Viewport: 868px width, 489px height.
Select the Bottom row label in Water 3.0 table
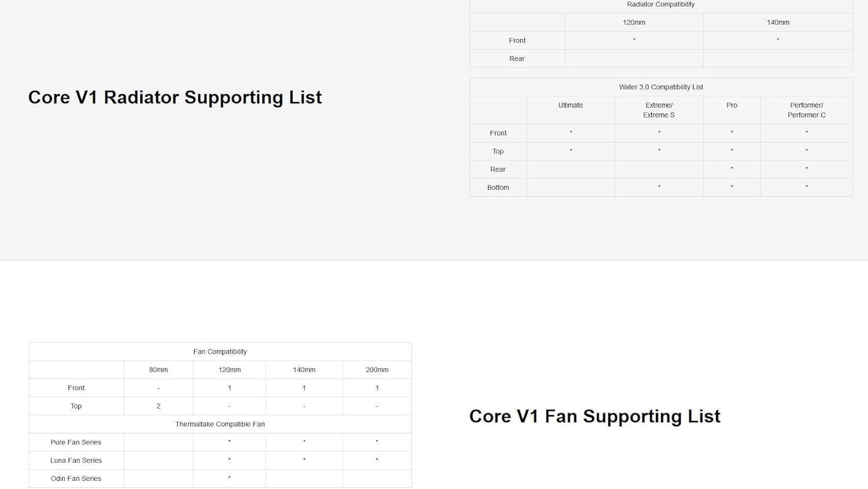[498, 187]
